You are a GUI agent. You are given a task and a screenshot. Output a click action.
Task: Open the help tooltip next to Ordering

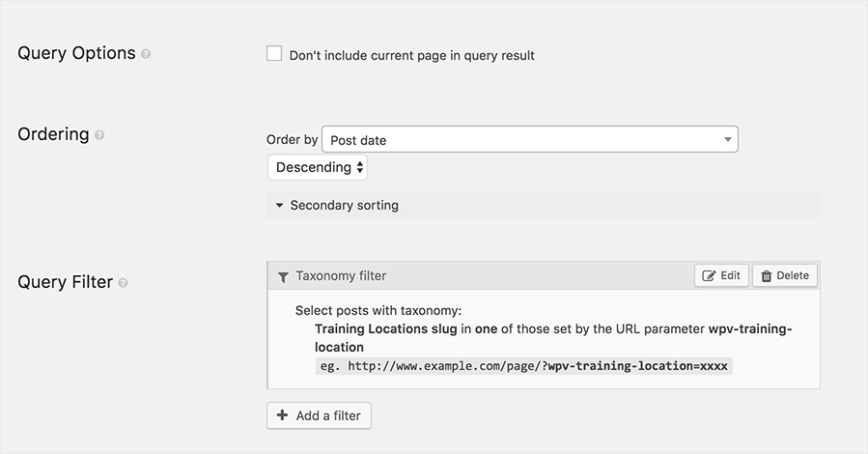(x=99, y=135)
